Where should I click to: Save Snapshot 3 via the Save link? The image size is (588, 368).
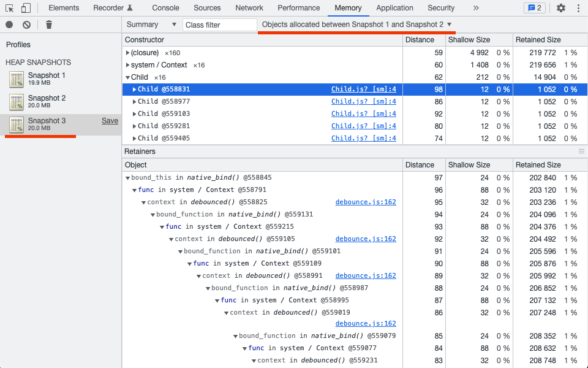tap(110, 121)
